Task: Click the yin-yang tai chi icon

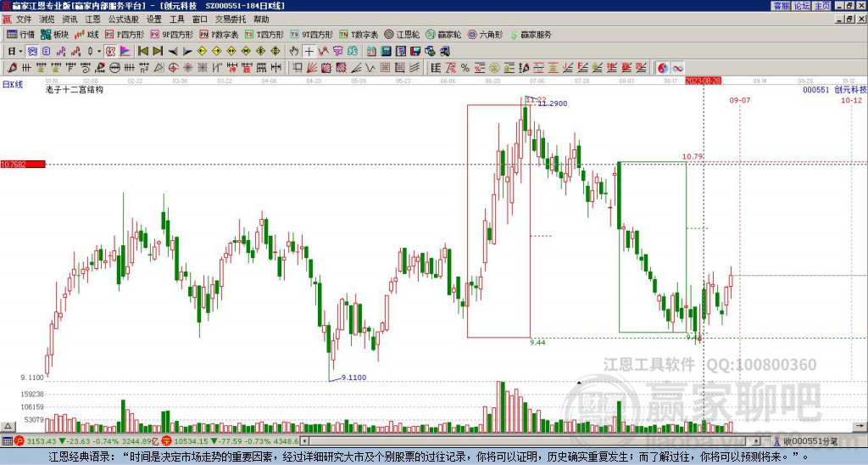Action: tap(663, 68)
